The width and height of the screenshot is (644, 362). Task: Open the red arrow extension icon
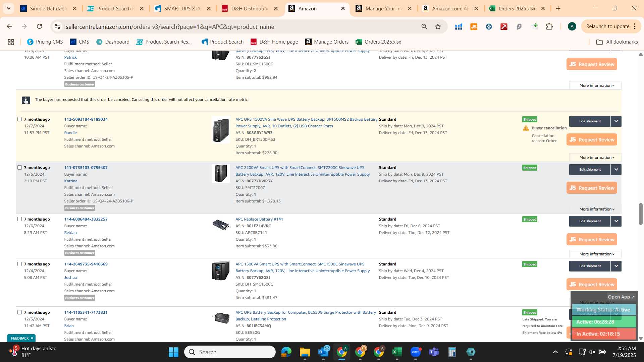coord(504,26)
